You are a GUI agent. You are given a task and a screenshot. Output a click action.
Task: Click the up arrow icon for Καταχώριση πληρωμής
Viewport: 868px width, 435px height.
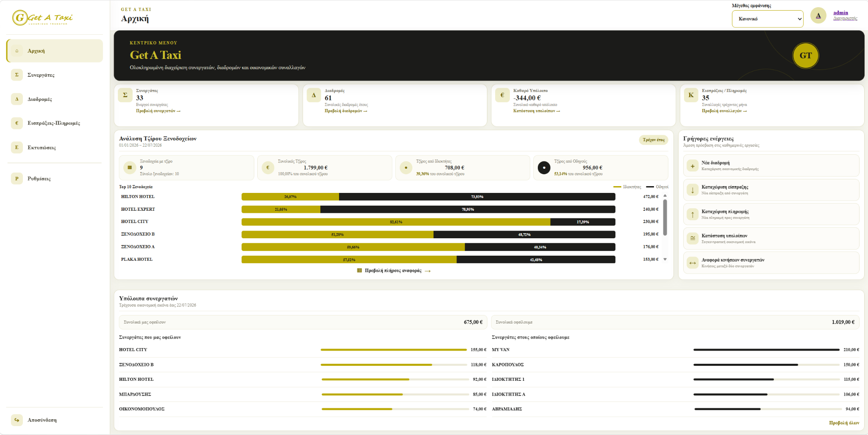pyautogui.click(x=693, y=215)
